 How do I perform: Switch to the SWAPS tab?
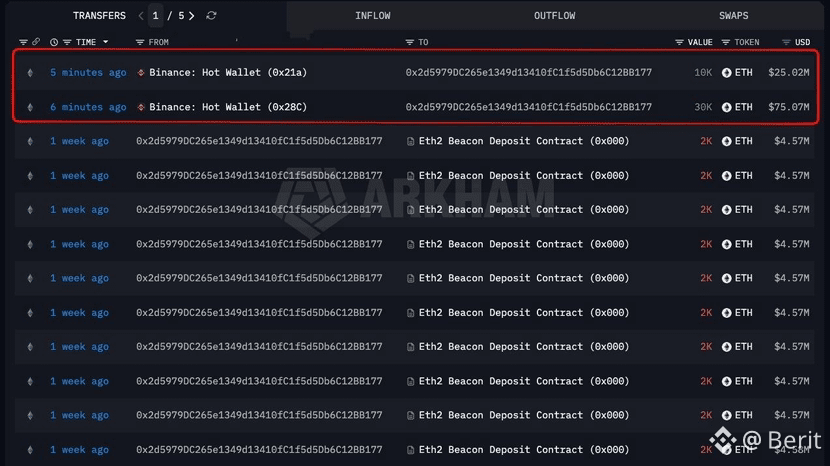click(x=733, y=16)
